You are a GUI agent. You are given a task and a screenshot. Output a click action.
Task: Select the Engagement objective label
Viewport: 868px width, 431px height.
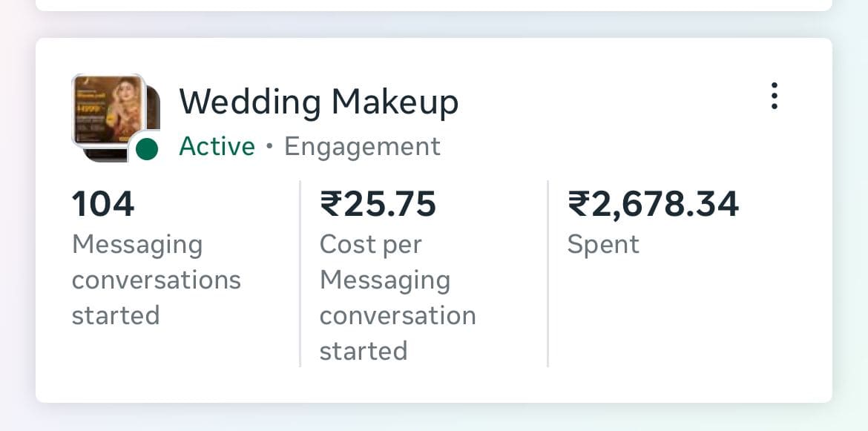pyautogui.click(x=362, y=147)
